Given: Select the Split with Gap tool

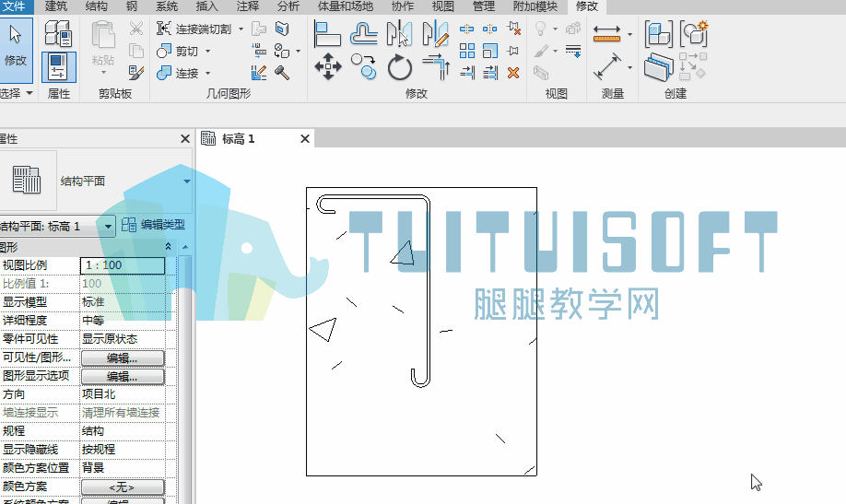Looking at the screenshot, I should pos(490,29).
